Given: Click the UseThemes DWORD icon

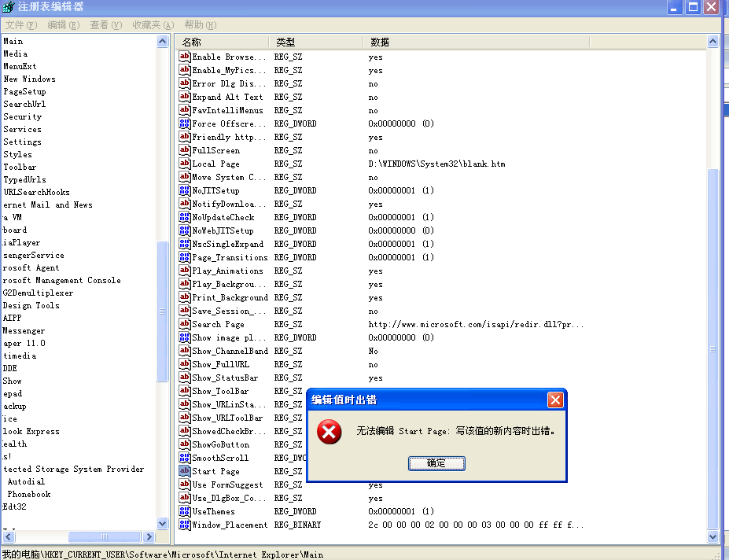Looking at the screenshot, I should click(185, 511).
